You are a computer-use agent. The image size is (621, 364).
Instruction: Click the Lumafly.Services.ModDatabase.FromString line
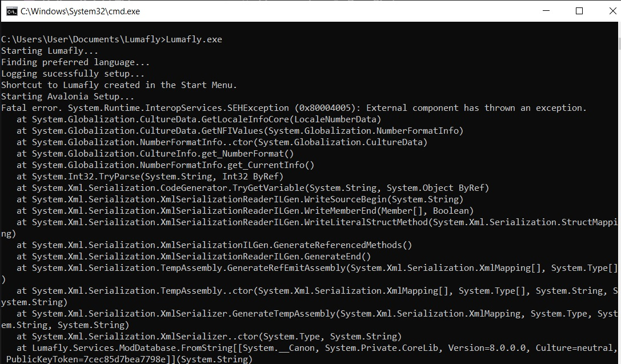click(318, 348)
